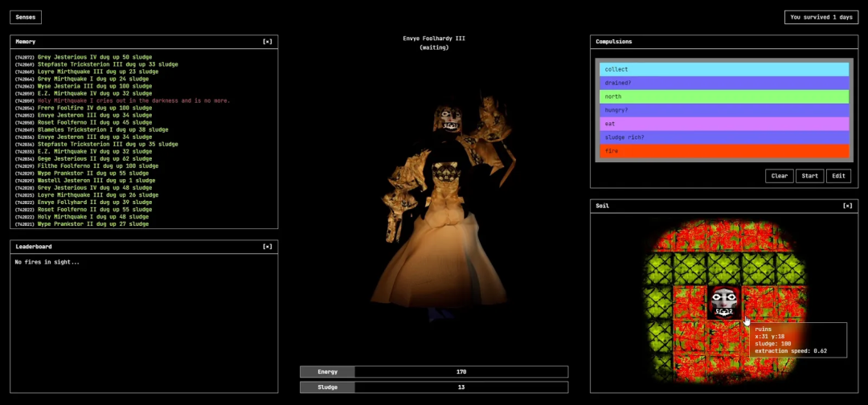The image size is (868, 405).
Task: Close the Memory panel with [×]
Action: [268, 42]
